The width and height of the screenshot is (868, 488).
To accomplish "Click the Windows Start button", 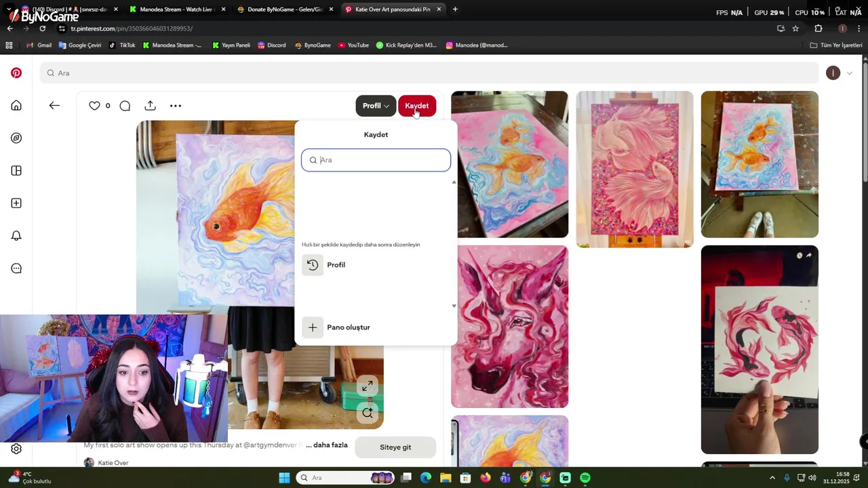I will point(284,478).
